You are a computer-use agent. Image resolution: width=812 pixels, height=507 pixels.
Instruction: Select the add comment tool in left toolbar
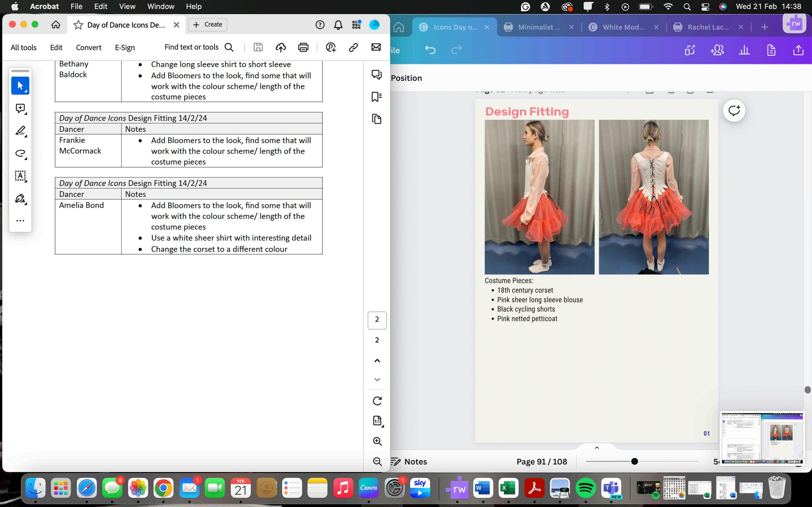pos(20,108)
